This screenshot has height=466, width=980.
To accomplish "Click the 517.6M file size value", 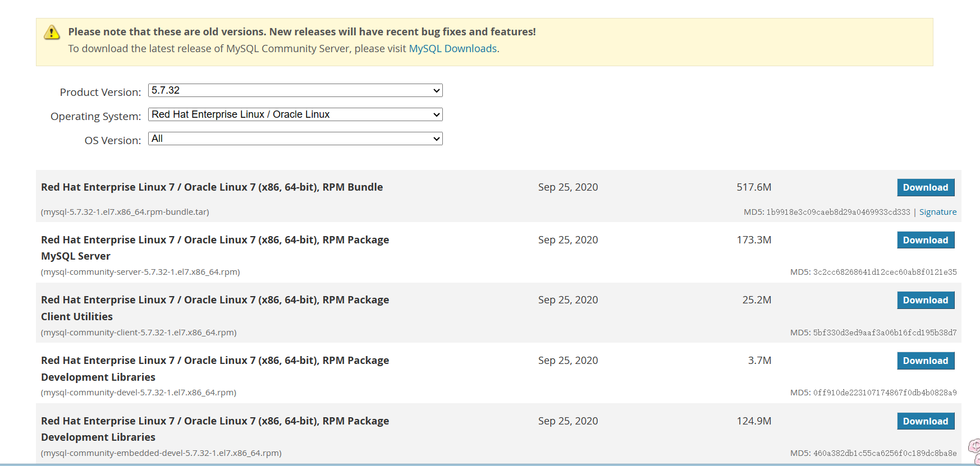I will point(754,187).
